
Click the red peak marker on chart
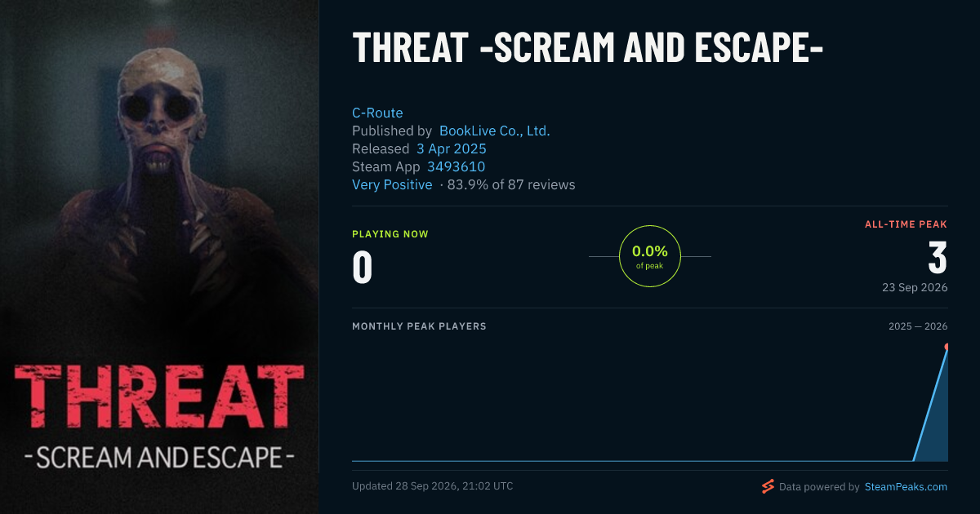(x=947, y=347)
